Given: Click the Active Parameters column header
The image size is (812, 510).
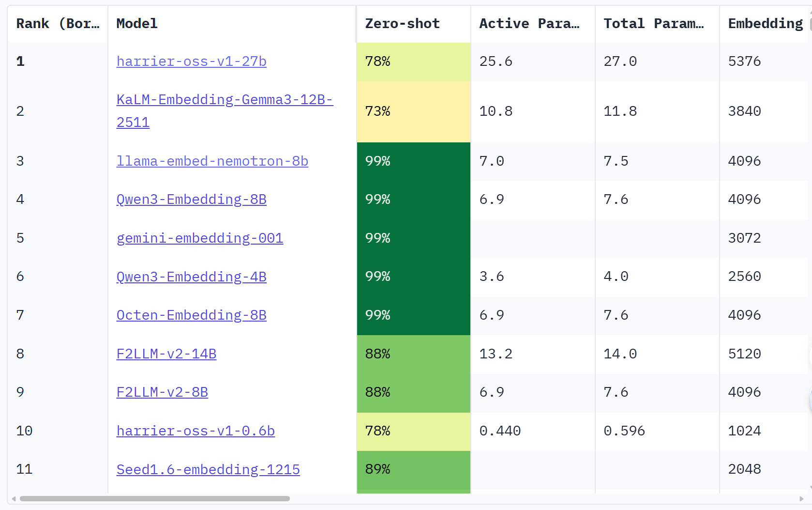Looking at the screenshot, I should click(x=533, y=24).
